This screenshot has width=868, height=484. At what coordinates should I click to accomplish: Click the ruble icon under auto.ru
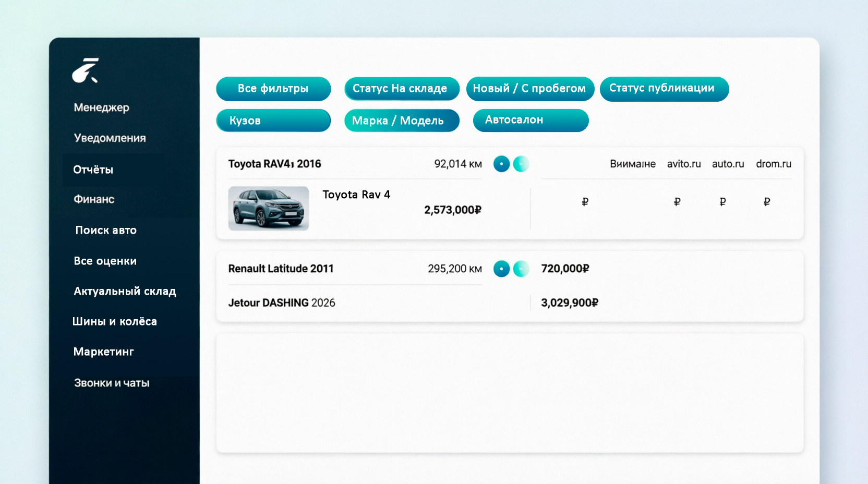click(722, 202)
